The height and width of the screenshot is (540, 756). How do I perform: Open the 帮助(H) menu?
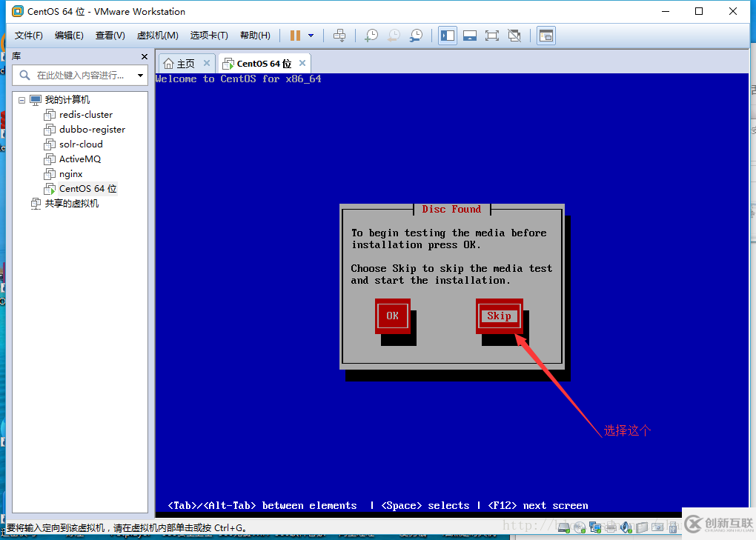[x=255, y=36]
